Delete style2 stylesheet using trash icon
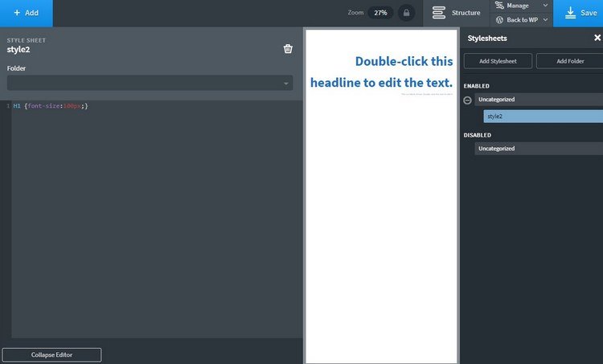The image size is (603, 364). point(288,49)
